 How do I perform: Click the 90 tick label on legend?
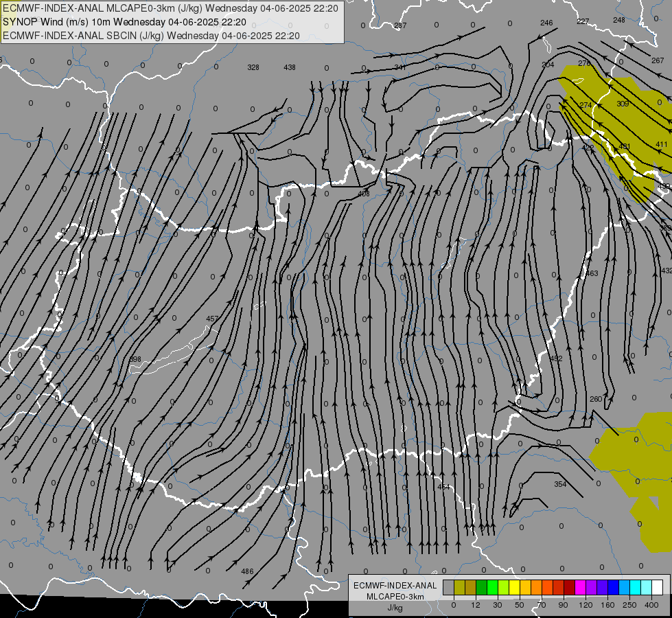(x=563, y=605)
